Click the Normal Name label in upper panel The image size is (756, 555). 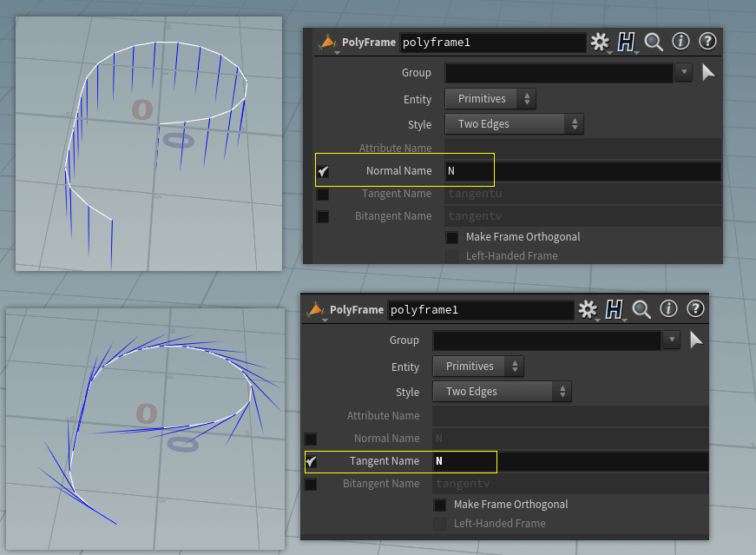pos(398,171)
